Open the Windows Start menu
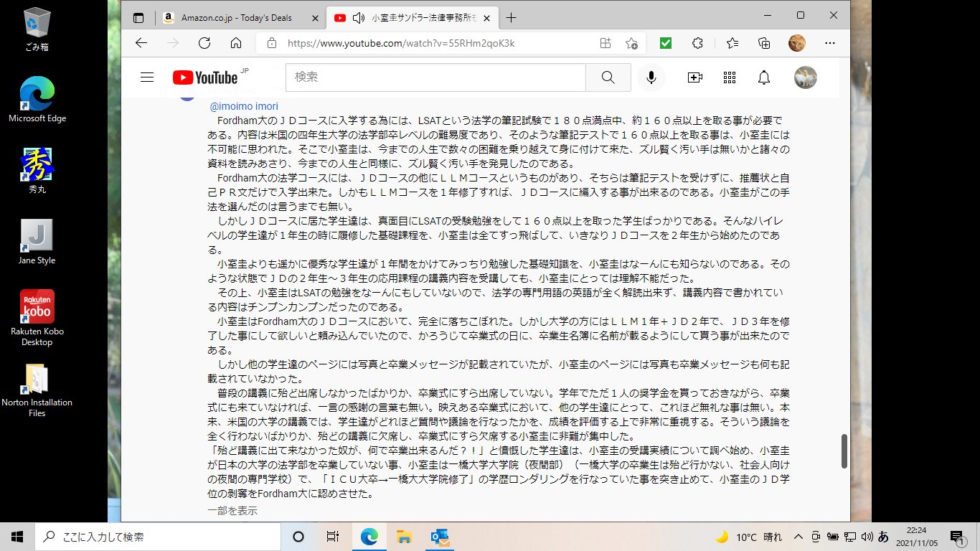Image resolution: width=980 pixels, height=551 pixels. pos(17,537)
